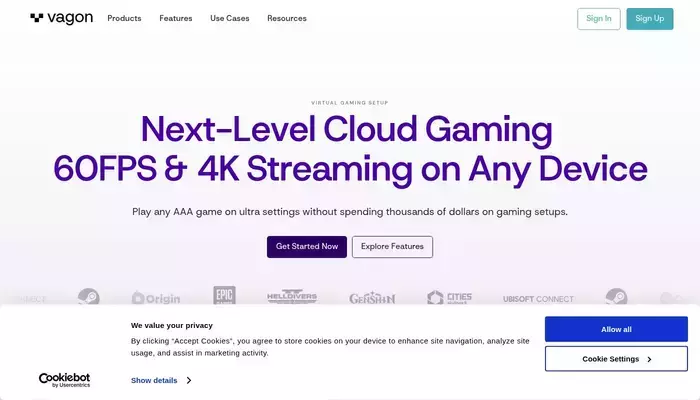Select the Origin logo
This screenshot has width=700, height=400.
click(156, 298)
